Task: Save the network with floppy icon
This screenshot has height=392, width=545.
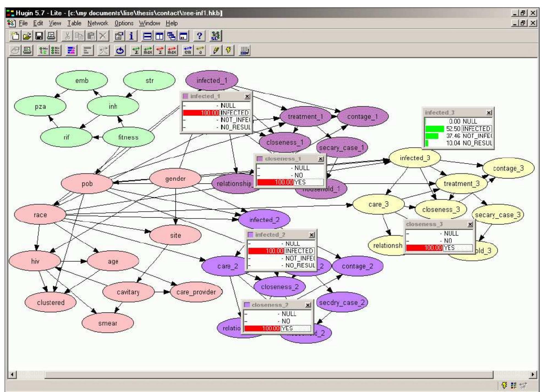Action: coord(40,36)
